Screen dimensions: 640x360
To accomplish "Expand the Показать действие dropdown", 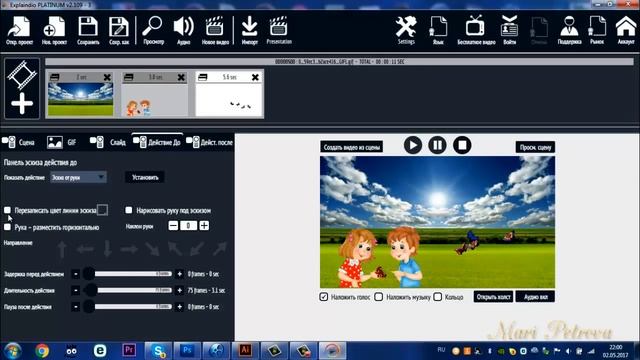I will [x=78, y=178].
